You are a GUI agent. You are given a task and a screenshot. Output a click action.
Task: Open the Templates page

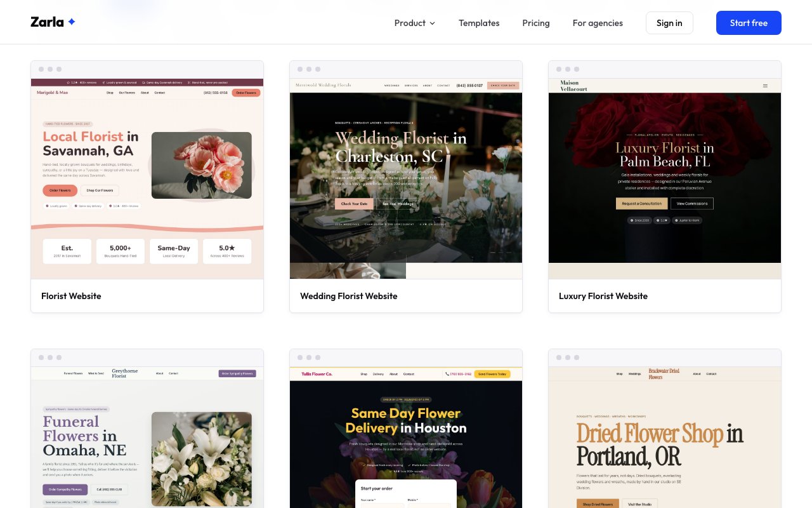479,23
